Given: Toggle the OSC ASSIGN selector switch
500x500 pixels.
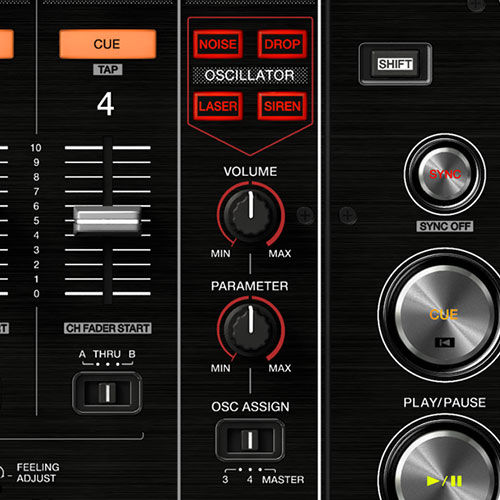Looking at the screenshot, I should (x=250, y=440).
